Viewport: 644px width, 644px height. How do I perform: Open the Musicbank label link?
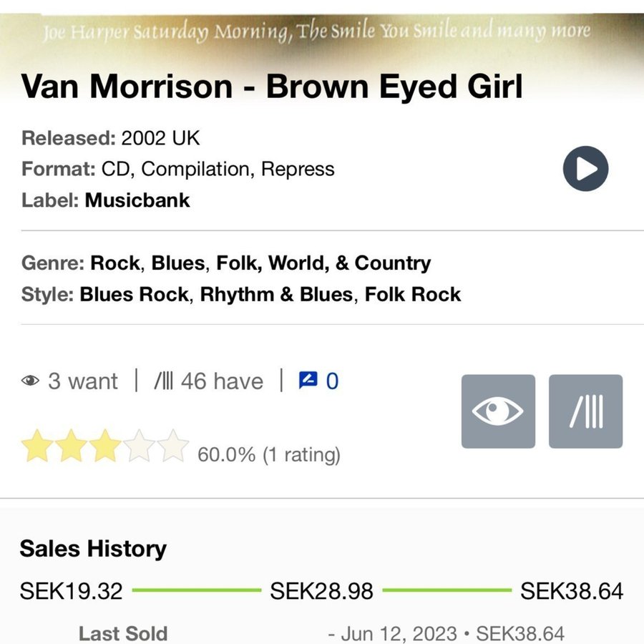[137, 200]
